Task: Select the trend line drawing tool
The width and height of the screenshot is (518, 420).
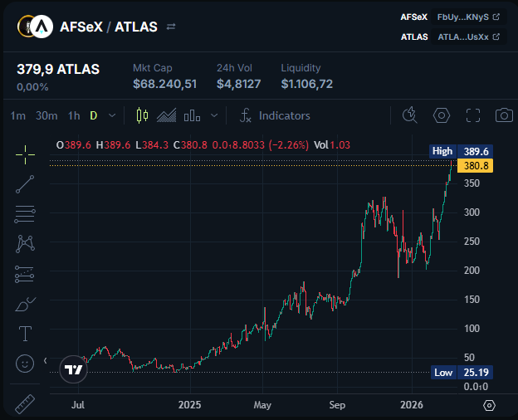Action: [25, 184]
